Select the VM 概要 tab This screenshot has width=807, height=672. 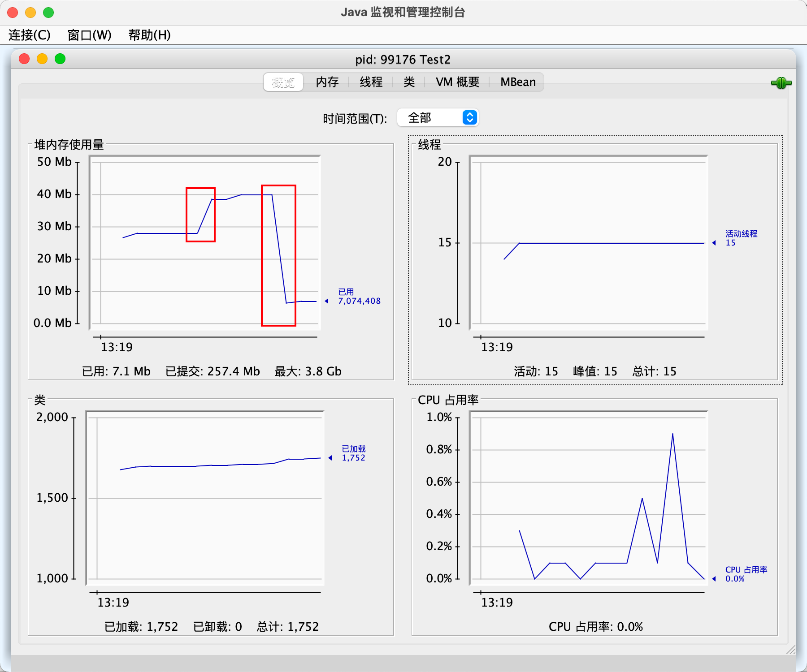tap(457, 82)
